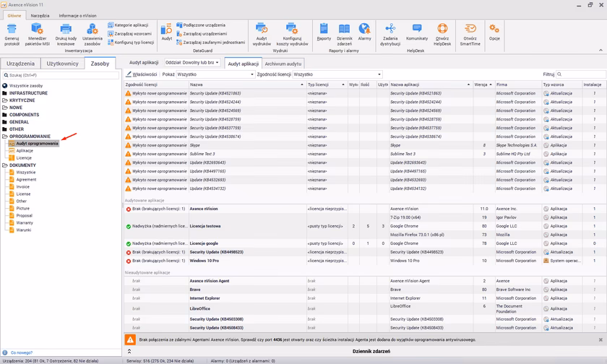The height and width of the screenshot is (364, 607).
Task: Select the Użytkownicy panel tab
Action: [x=62, y=64]
